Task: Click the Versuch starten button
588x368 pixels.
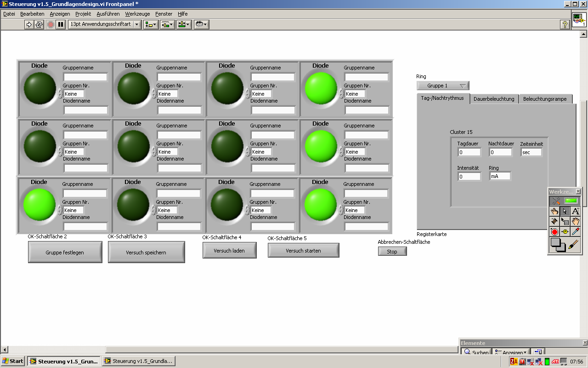Action: coord(303,251)
